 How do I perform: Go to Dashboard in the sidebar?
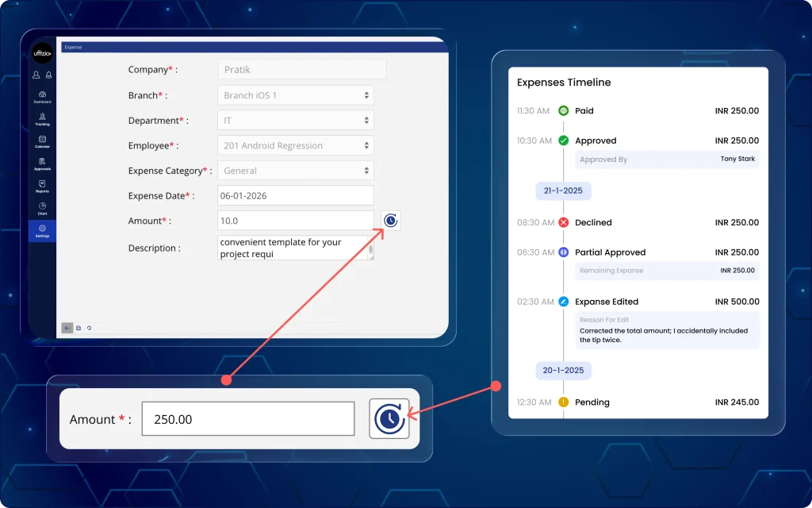[43, 97]
